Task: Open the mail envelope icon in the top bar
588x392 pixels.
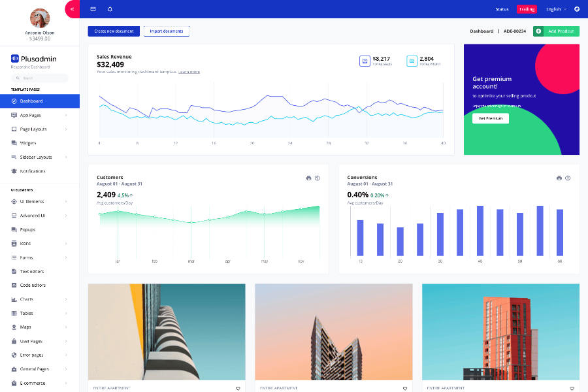Action: point(93,9)
